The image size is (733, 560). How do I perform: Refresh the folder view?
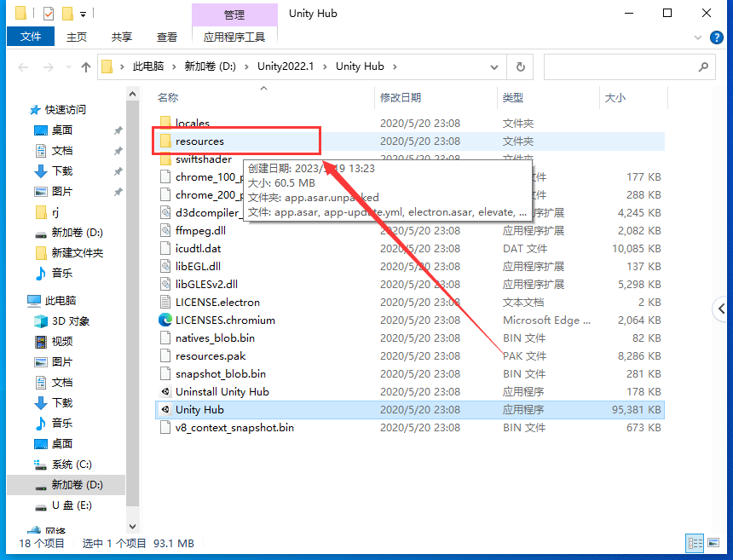pos(520,66)
